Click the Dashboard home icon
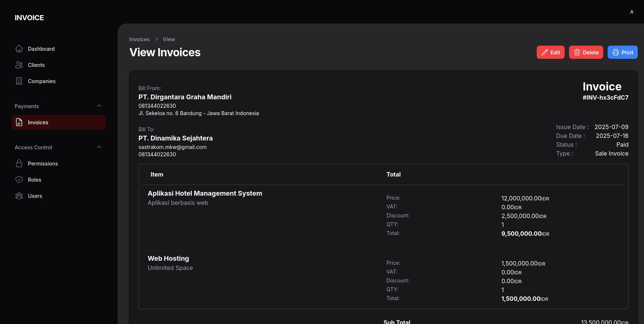Screen dimensions: 644x324 click(x=19, y=49)
